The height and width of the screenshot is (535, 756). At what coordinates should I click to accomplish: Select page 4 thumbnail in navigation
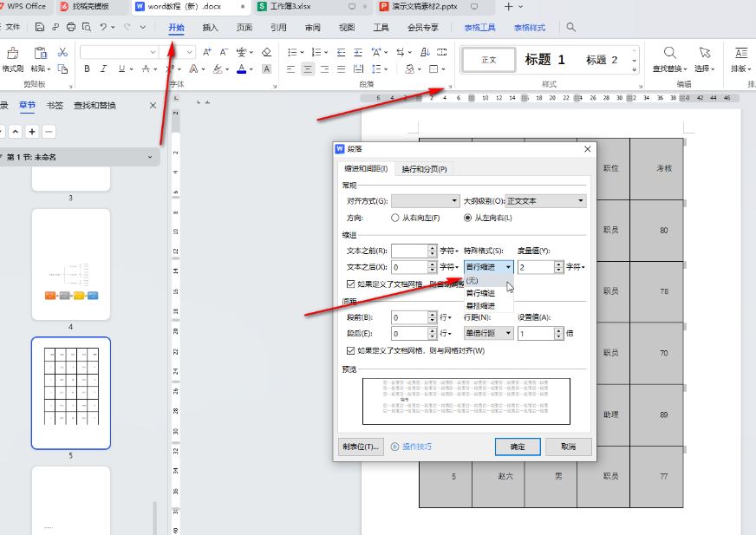click(71, 264)
